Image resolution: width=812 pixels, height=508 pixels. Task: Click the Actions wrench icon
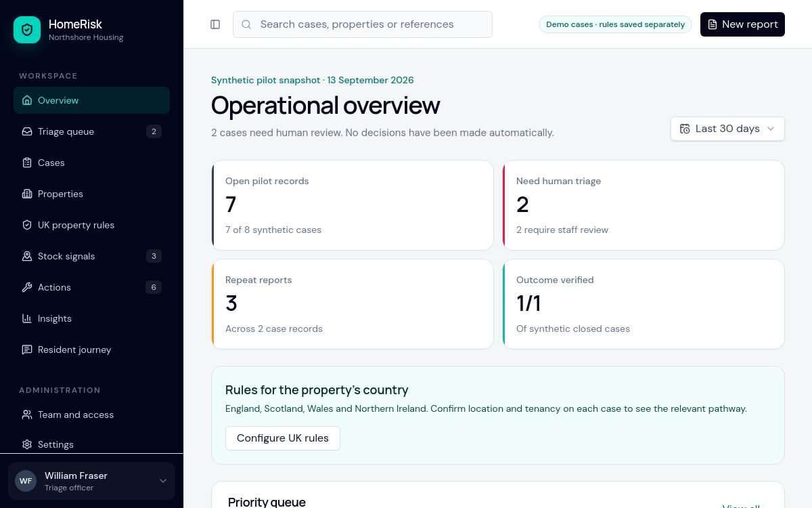coord(27,287)
